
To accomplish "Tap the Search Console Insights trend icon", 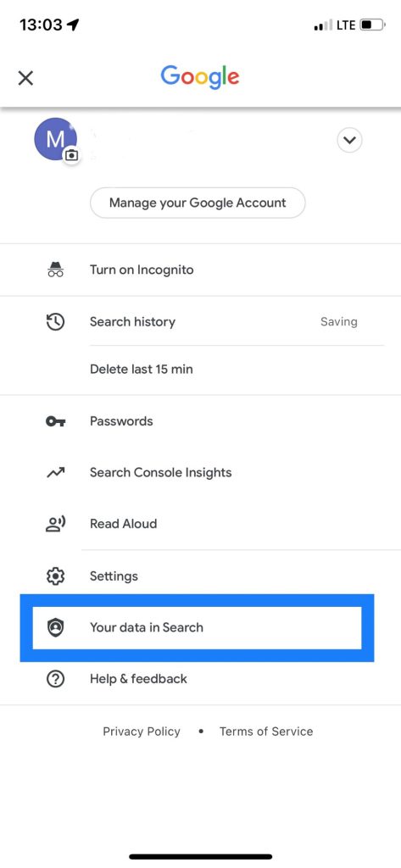I will pos(55,473).
